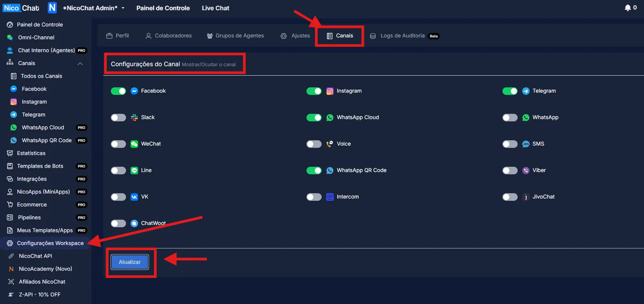Click the Estatísticas chart icon
Image resolution: width=644 pixels, height=304 pixels.
tap(10, 153)
